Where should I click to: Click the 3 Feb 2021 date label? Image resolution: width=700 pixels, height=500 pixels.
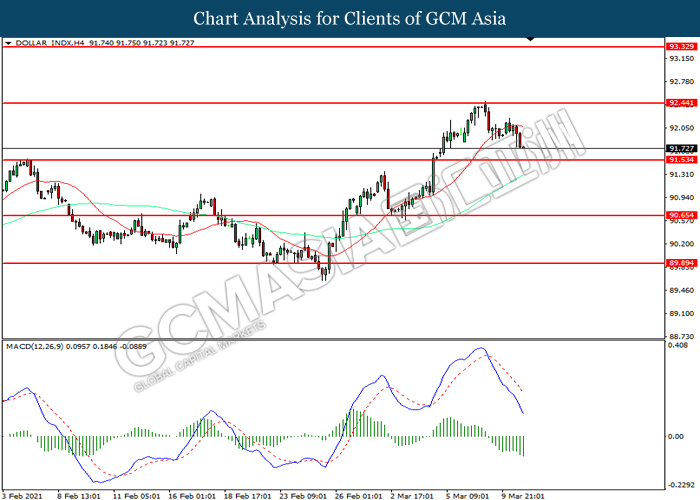click(22, 496)
